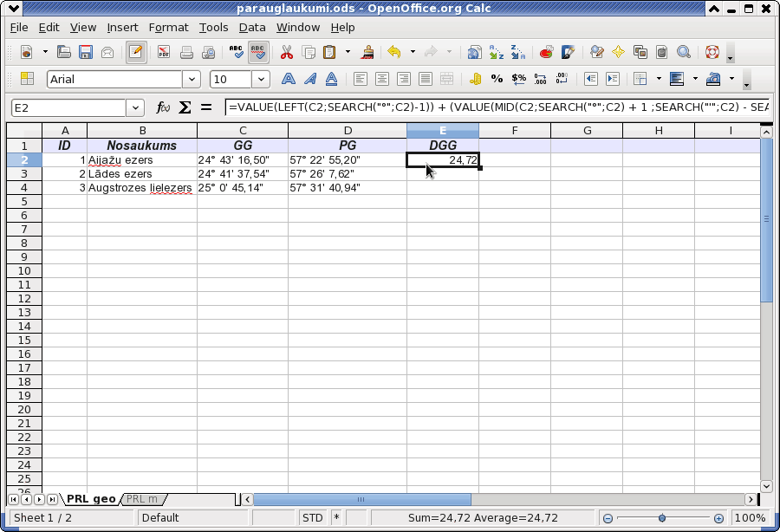Add a decimal place
780x532 pixels.
point(540,79)
